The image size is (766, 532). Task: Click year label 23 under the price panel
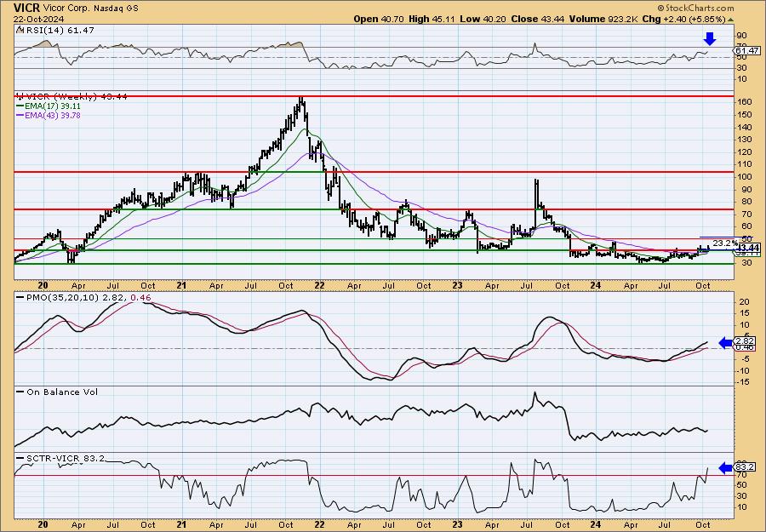457,285
